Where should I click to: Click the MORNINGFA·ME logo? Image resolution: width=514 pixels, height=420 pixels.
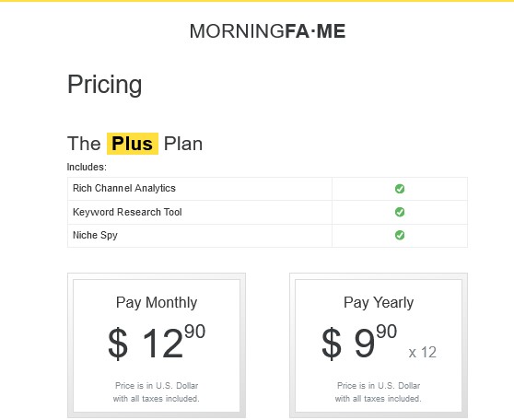click(x=267, y=31)
